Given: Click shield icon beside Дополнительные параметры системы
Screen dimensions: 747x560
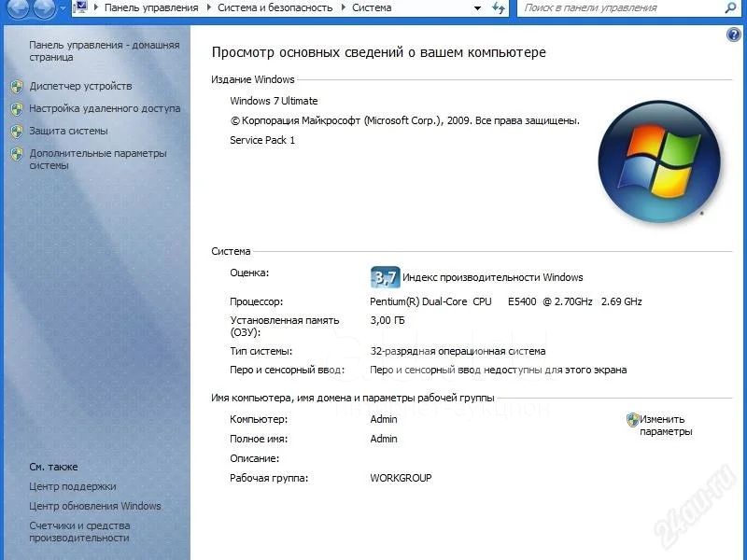Looking at the screenshot, I should click(17, 153).
